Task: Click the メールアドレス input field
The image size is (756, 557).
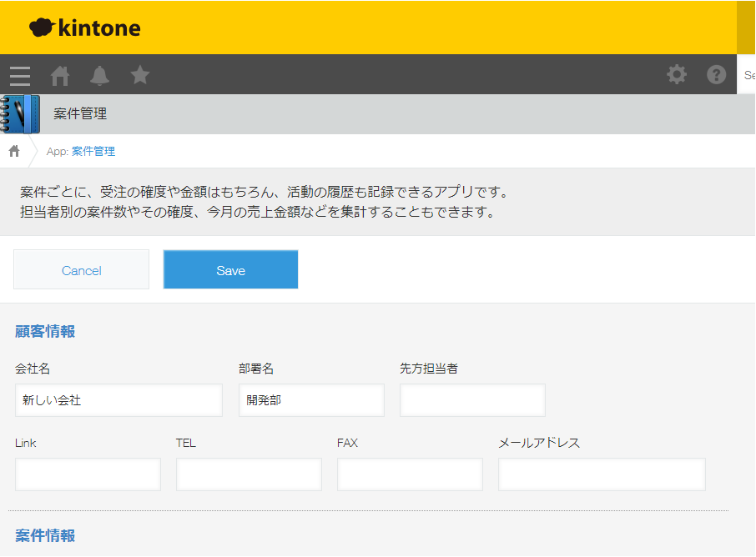Action: (x=602, y=474)
